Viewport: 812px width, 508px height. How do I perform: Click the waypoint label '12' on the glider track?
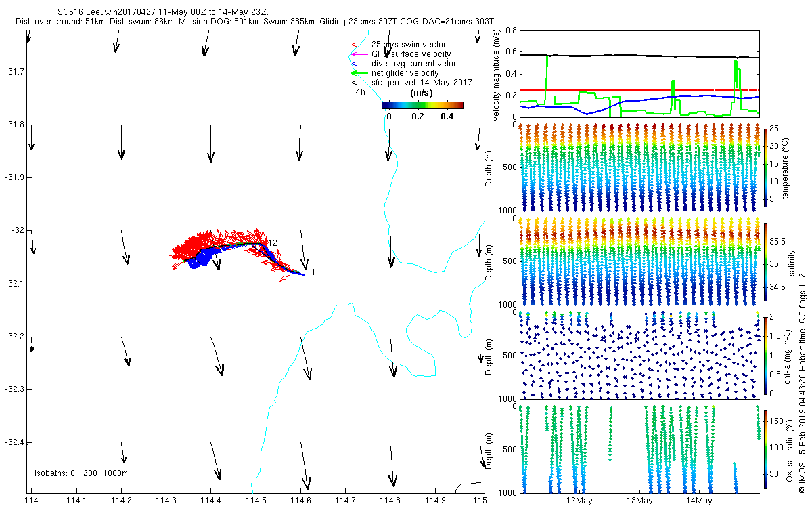coord(273,242)
